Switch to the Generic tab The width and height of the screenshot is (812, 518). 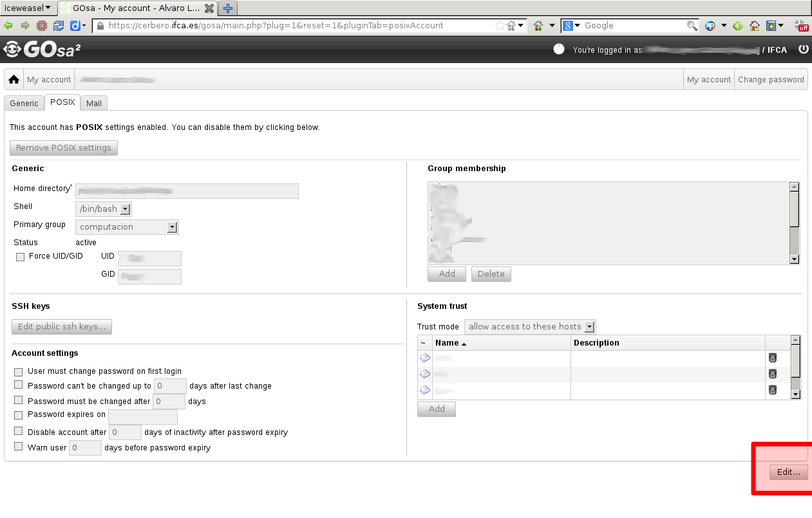pyautogui.click(x=24, y=103)
